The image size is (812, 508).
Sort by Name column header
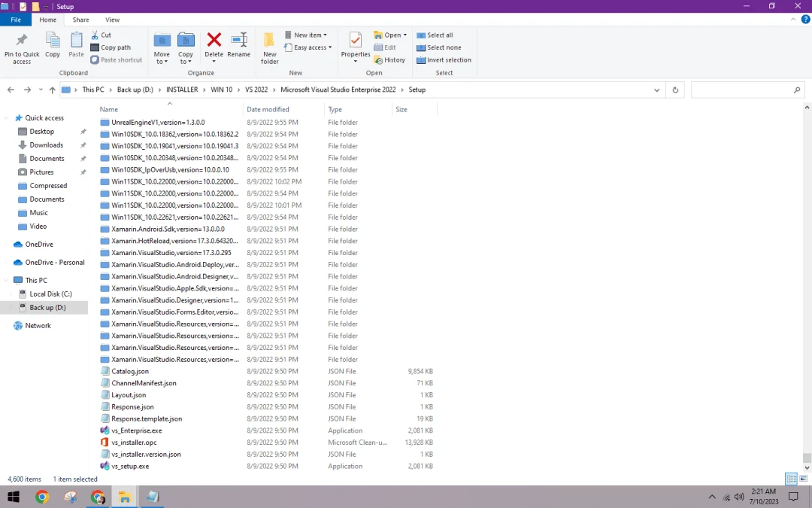[170, 109]
